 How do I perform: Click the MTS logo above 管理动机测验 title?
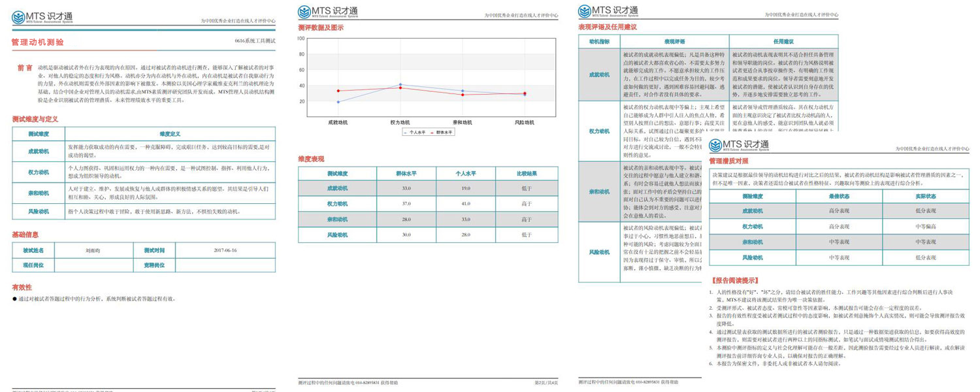click(x=43, y=18)
